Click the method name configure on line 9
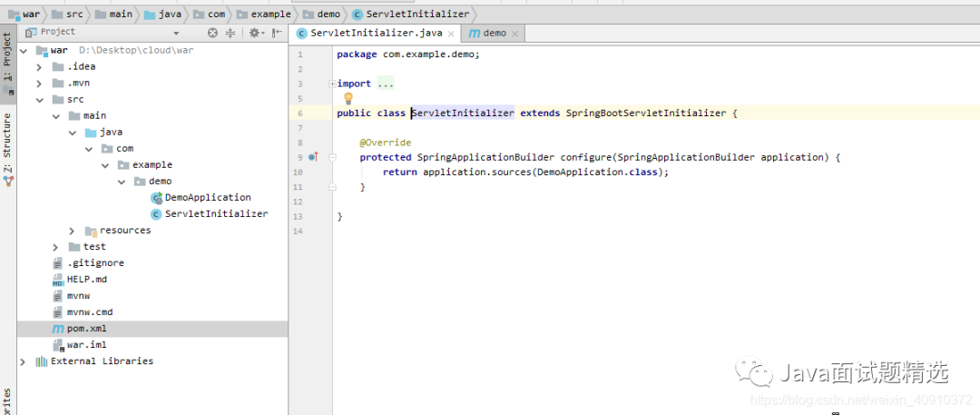Screen dimensions: 980x415 click(585, 157)
